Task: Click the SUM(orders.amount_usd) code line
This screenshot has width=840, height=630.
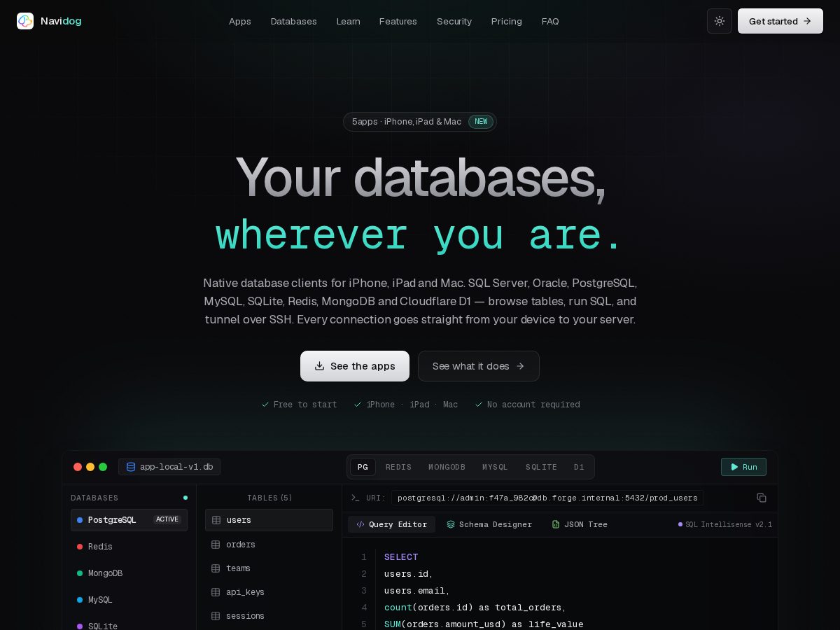Action: 484,624
